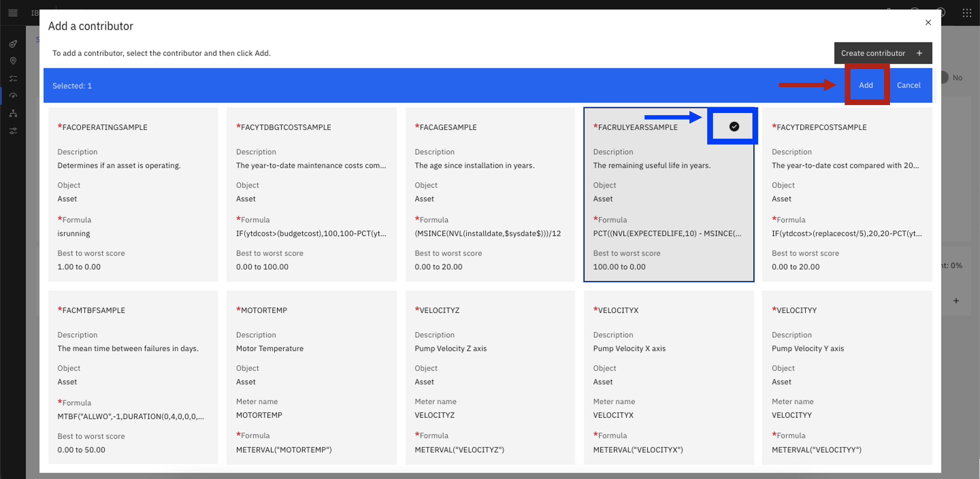
Task: Click '0.00 to 50.00' score value
Action: [81, 450]
